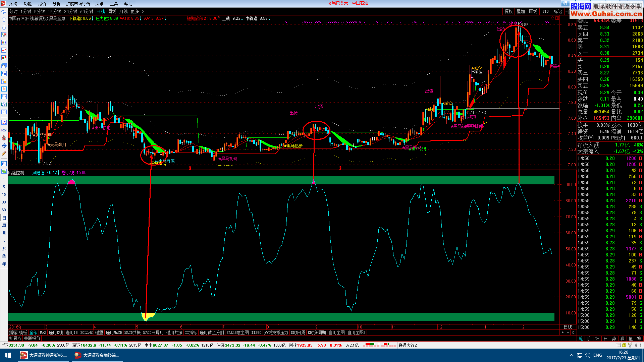Click the wave indicator icon in sidebar
Viewport: 644px width, 362px height.
pos(4,122)
